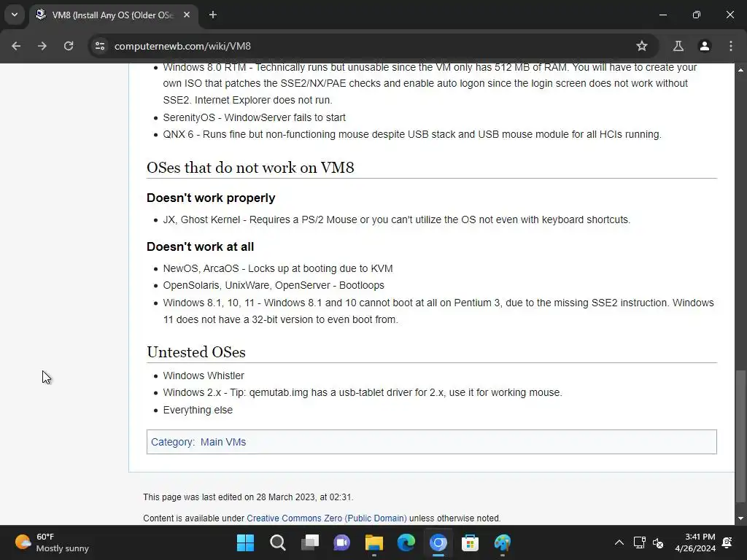Reload the VM8 wiki page
This screenshot has height=560, width=747.
click(69, 46)
